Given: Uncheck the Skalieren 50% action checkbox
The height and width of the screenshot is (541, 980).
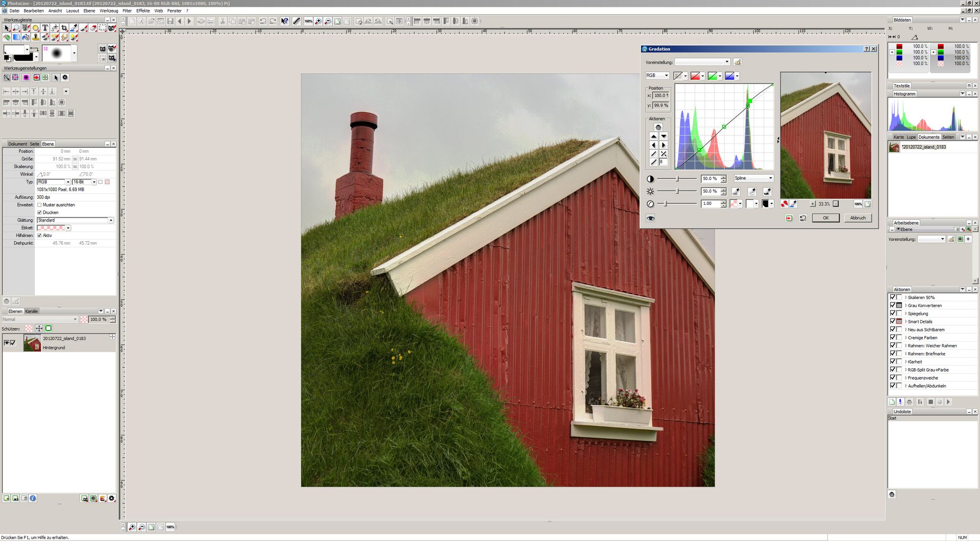Looking at the screenshot, I should click(892, 297).
